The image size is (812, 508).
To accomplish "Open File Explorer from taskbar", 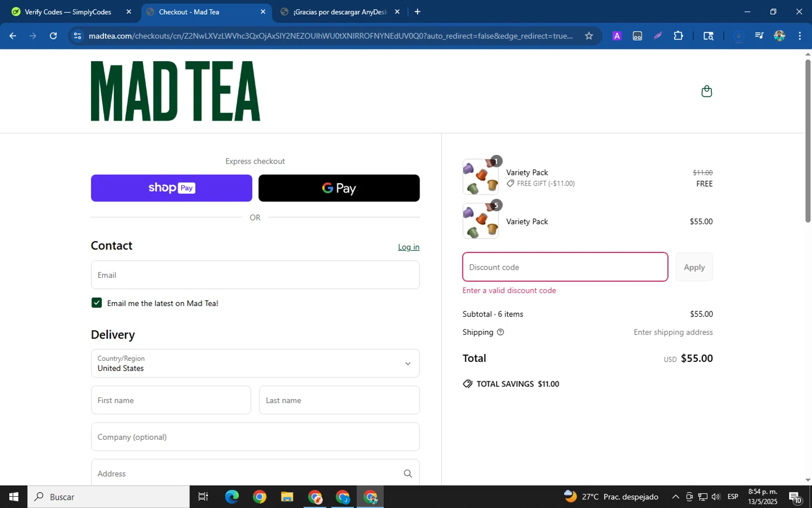I will coord(287,497).
